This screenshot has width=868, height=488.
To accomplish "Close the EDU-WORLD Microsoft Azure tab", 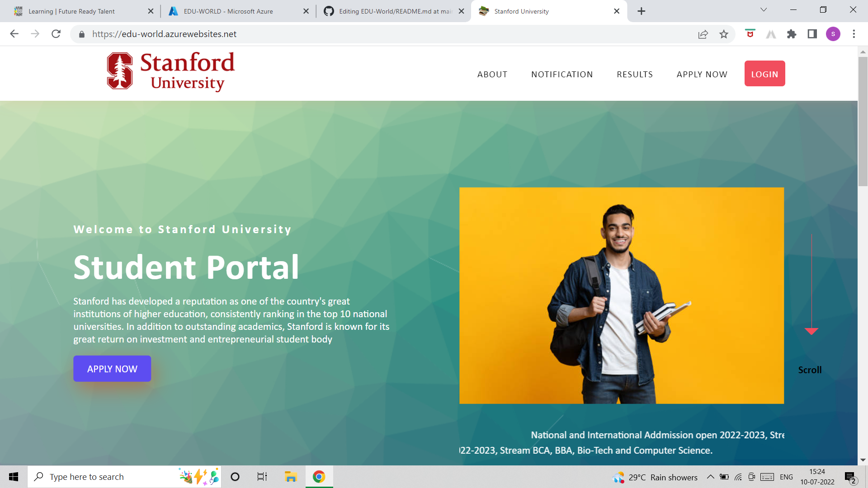I will pos(306,11).
